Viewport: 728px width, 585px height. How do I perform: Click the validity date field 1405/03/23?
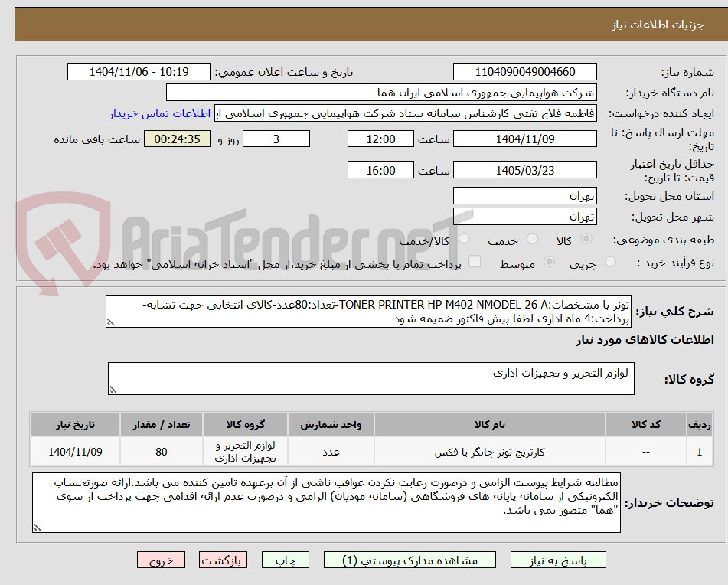[x=524, y=171]
